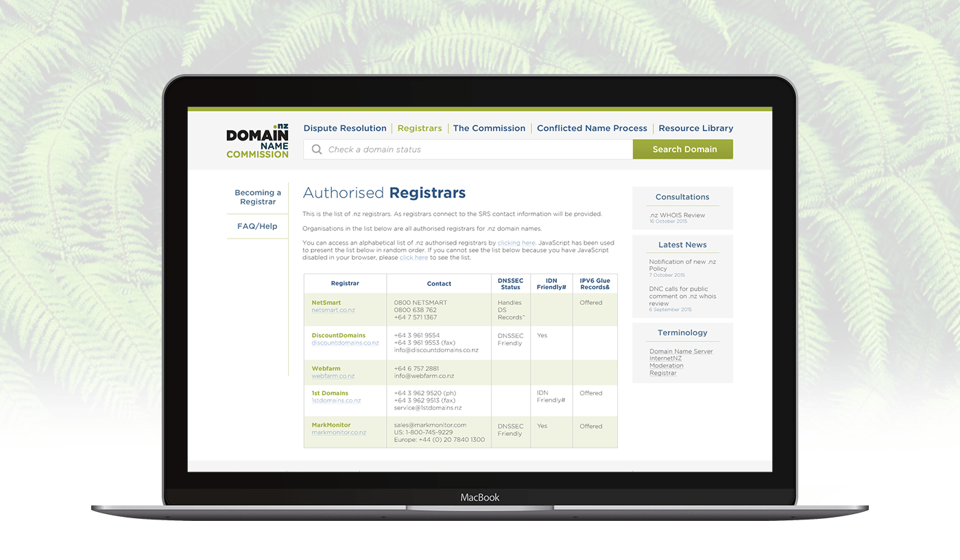960x560 pixels.
Task: Focus the Check a domain status field
Action: point(468,149)
